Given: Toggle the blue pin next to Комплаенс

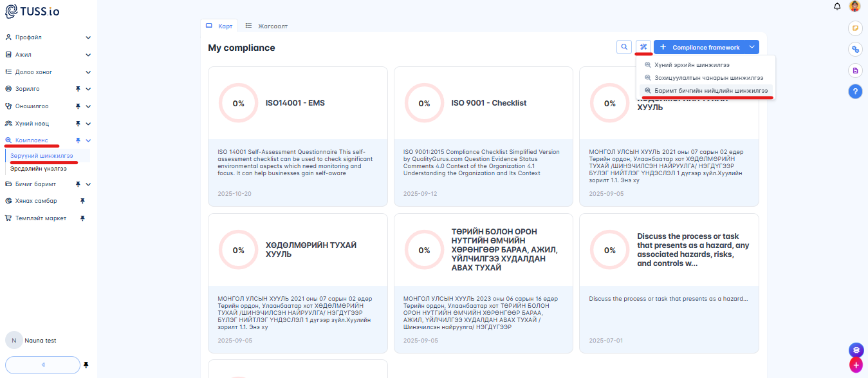Looking at the screenshot, I should click(77, 140).
